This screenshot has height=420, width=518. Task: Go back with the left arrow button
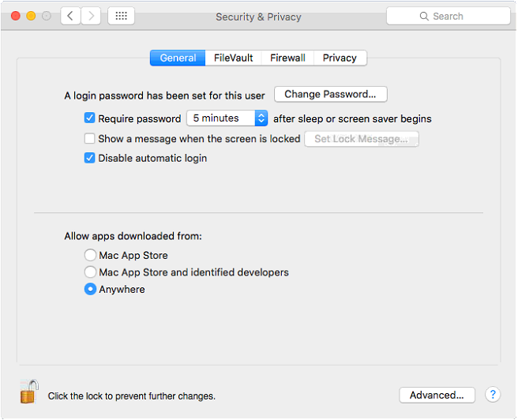click(x=70, y=16)
